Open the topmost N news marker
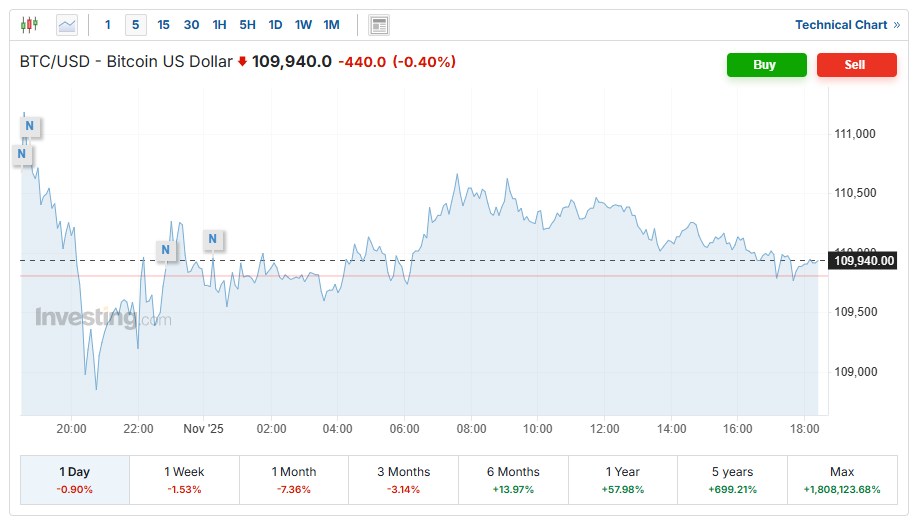The image size is (915, 528). 30,126
